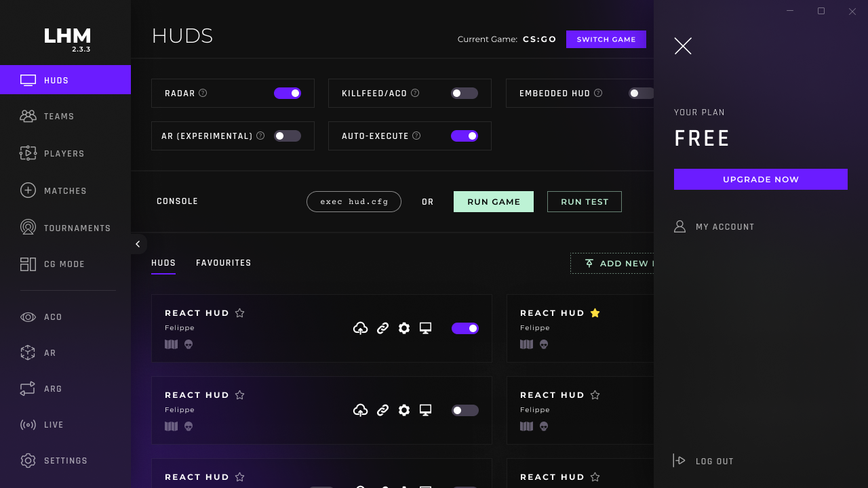The height and width of the screenshot is (488, 868).
Task: Open the ACO eye icon in sidebar
Action: (x=28, y=317)
